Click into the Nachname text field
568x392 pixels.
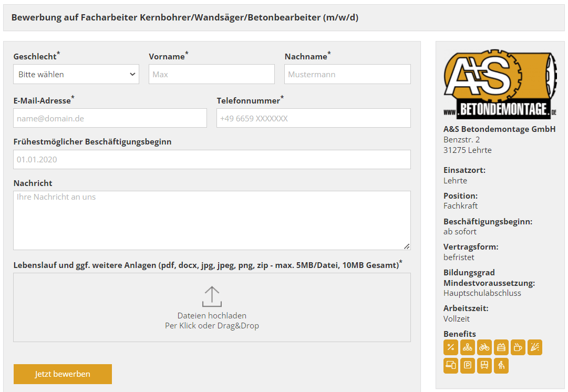347,75
